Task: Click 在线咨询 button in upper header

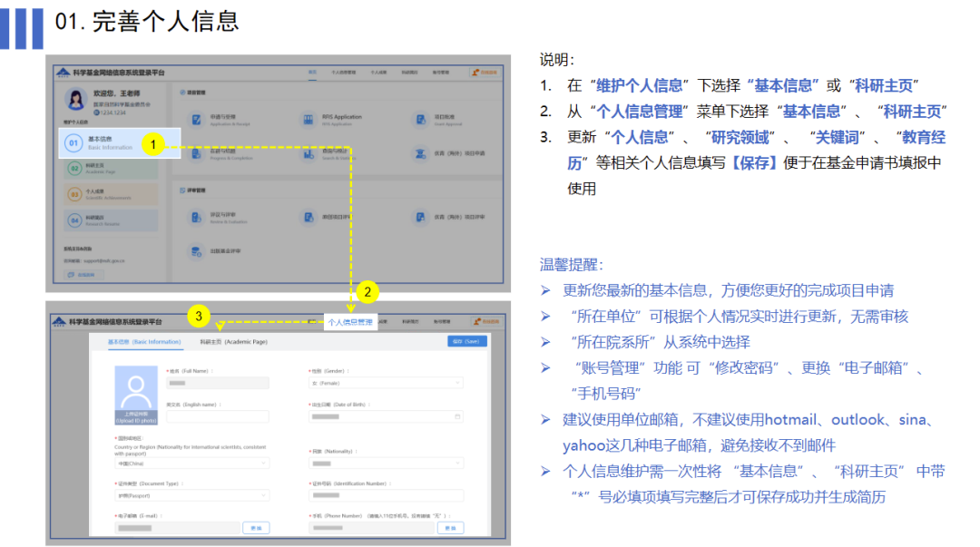Action: point(485,73)
